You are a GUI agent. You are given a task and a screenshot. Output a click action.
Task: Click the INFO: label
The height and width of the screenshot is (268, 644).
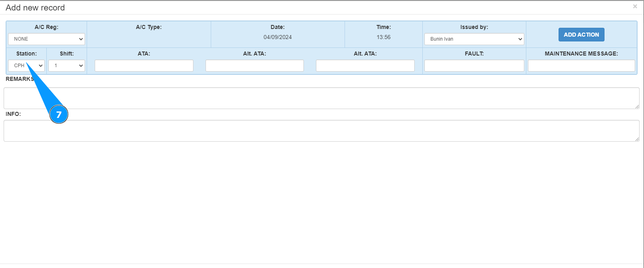coord(13,114)
